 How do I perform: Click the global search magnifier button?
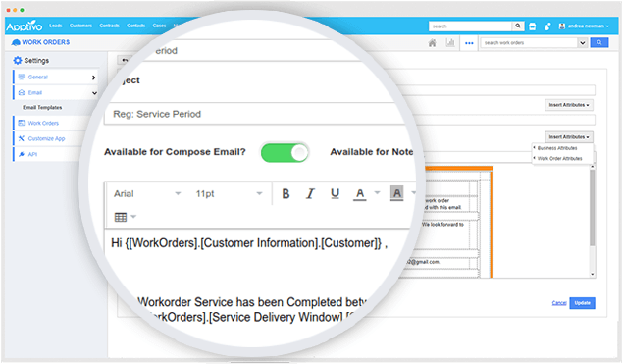[x=518, y=26]
